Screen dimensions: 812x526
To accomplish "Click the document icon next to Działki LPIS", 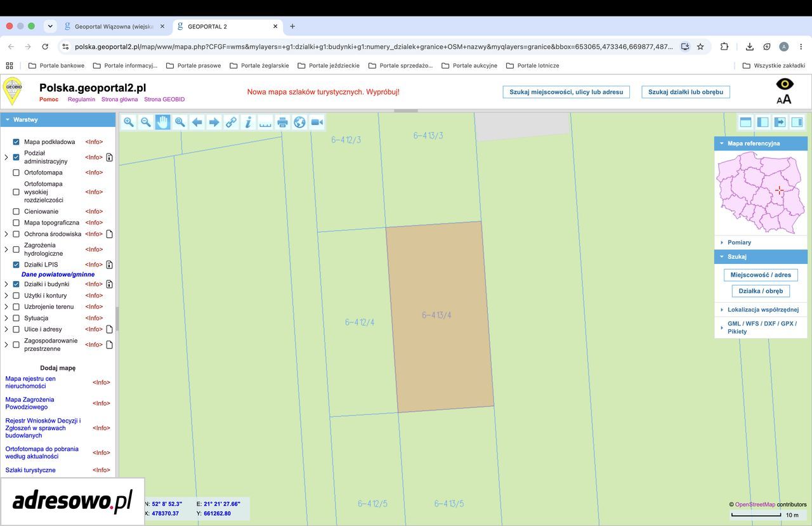I will [109, 265].
